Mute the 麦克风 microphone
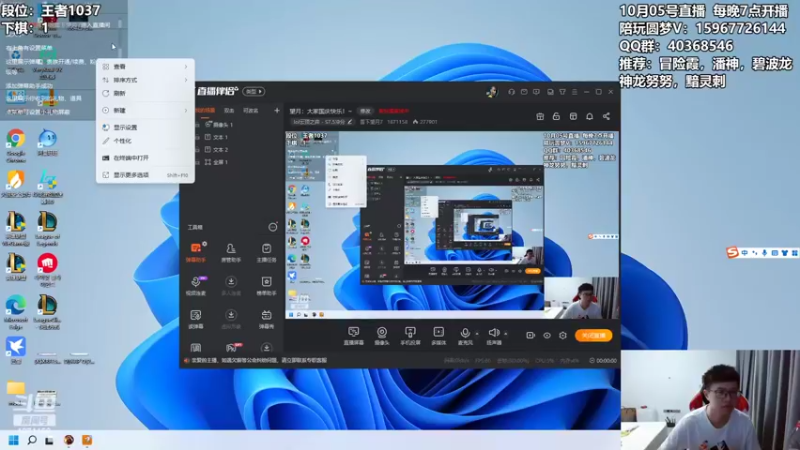Image resolution: width=800 pixels, height=450 pixels. tap(465, 336)
